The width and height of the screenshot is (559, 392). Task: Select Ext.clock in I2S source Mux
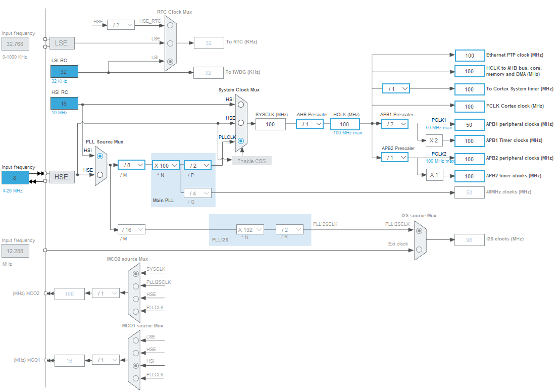[x=419, y=249]
